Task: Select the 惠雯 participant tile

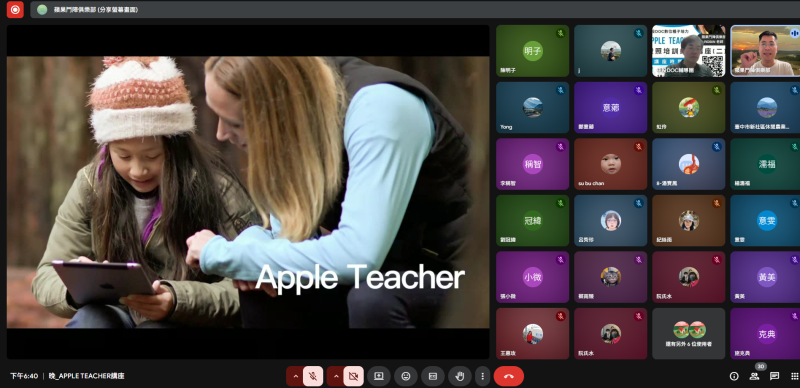Action: point(765,221)
